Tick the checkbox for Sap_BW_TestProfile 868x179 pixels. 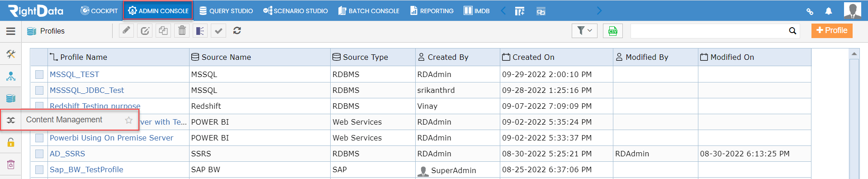click(x=39, y=169)
